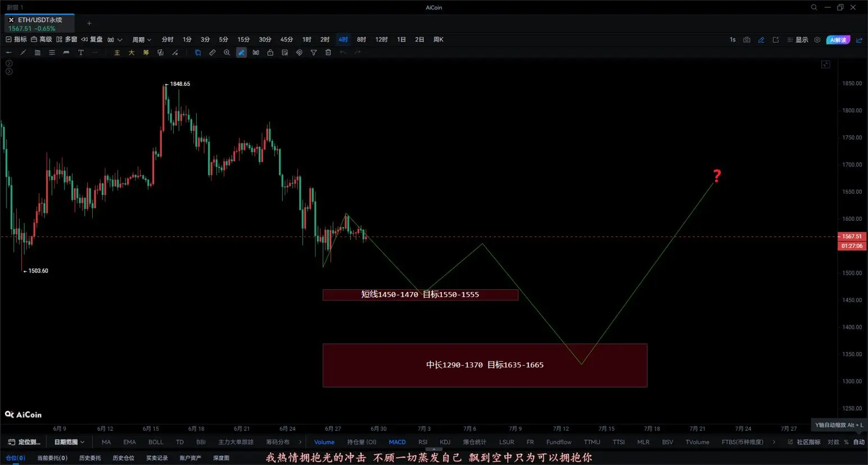This screenshot has height=465, width=868.
Task: Click the chart fullscreen corner icon
Action: pos(826,65)
